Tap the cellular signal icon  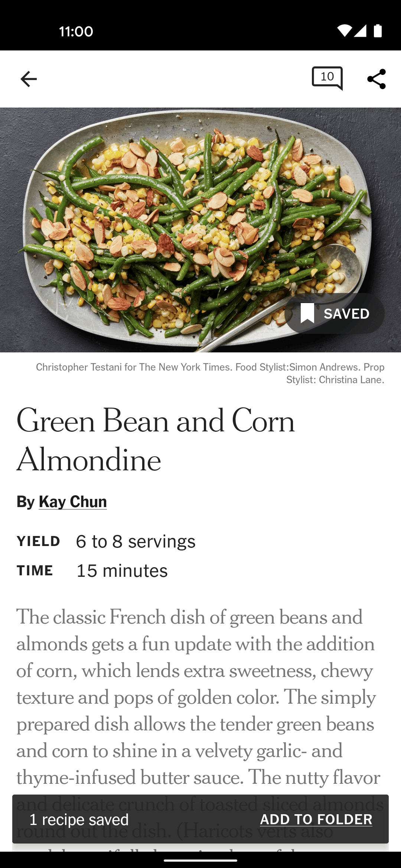[360, 31]
